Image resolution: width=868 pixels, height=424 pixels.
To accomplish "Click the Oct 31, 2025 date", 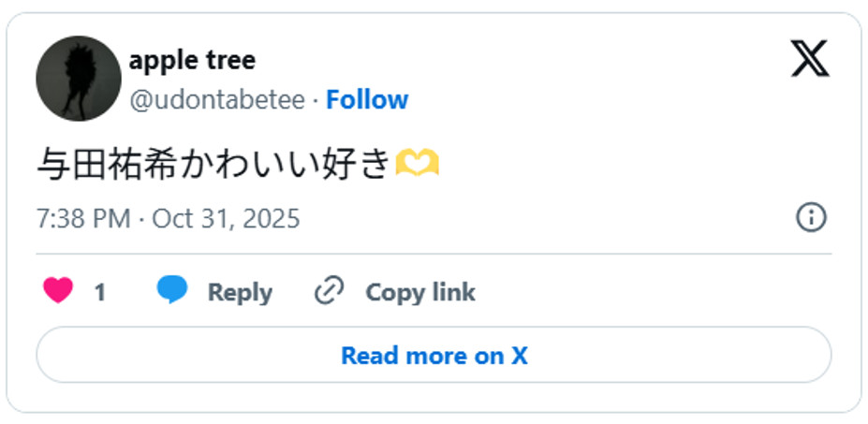I will coord(226,219).
